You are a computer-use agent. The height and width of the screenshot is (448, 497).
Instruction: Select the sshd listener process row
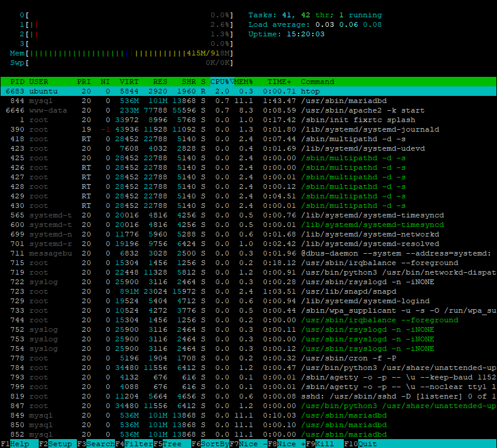248,396
